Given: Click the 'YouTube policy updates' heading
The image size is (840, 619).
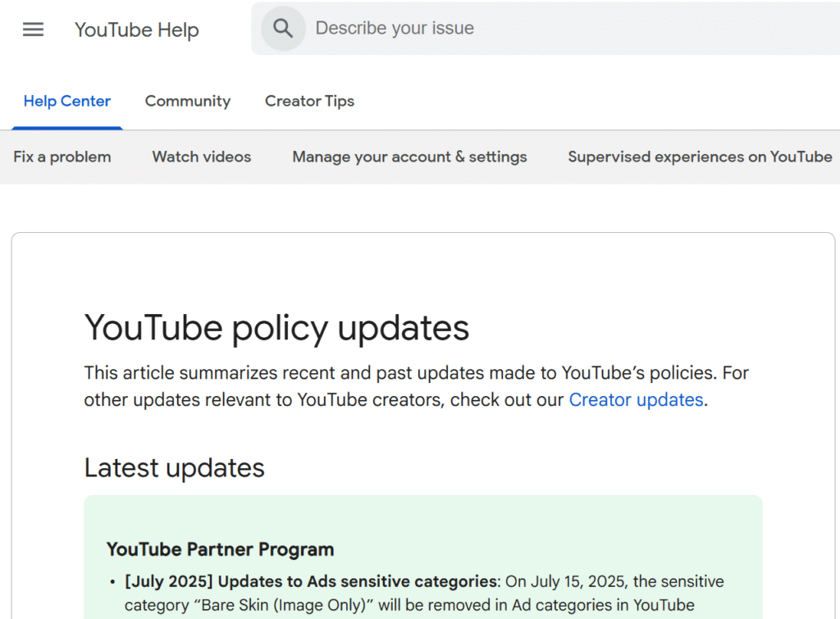Looking at the screenshot, I should [x=277, y=328].
